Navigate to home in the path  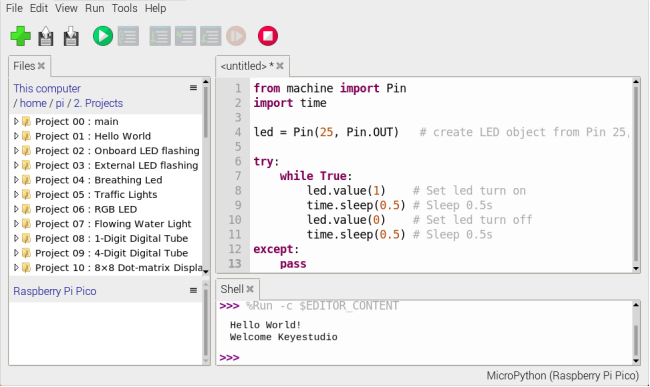tap(33, 103)
